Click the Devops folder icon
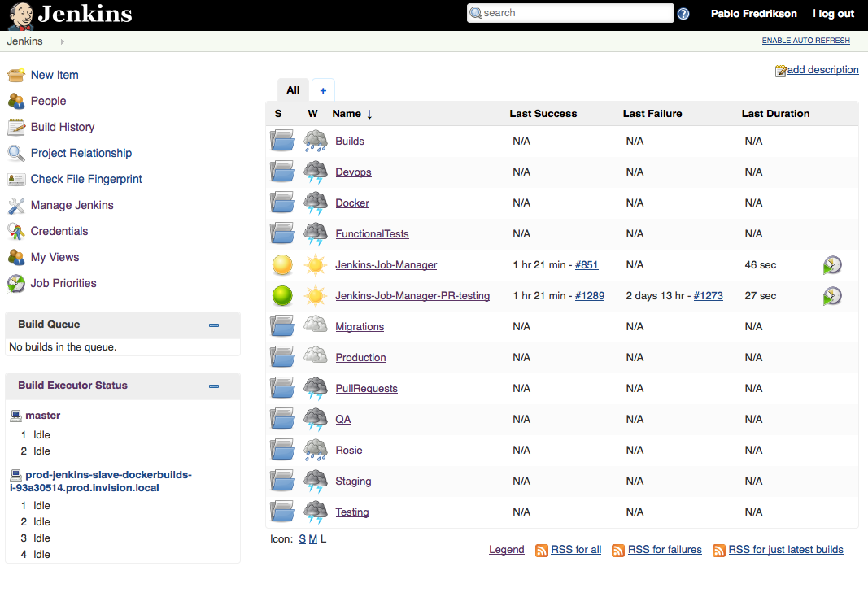 (x=282, y=172)
